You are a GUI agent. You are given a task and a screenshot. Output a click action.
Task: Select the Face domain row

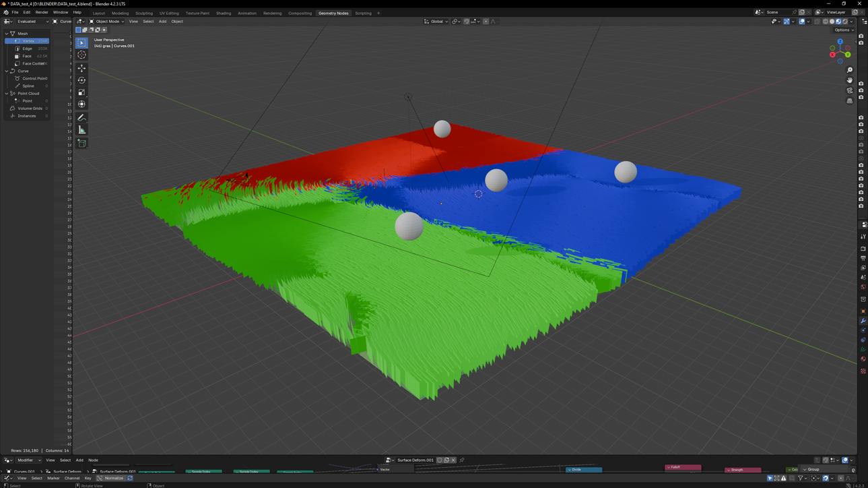tap(27, 56)
